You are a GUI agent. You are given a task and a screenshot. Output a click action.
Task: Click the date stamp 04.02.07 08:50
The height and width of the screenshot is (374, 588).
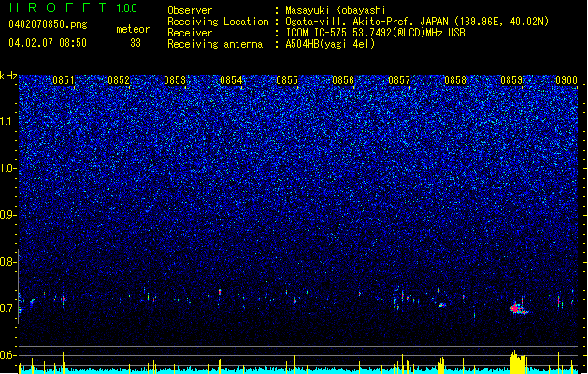pyautogui.click(x=48, y=43)
